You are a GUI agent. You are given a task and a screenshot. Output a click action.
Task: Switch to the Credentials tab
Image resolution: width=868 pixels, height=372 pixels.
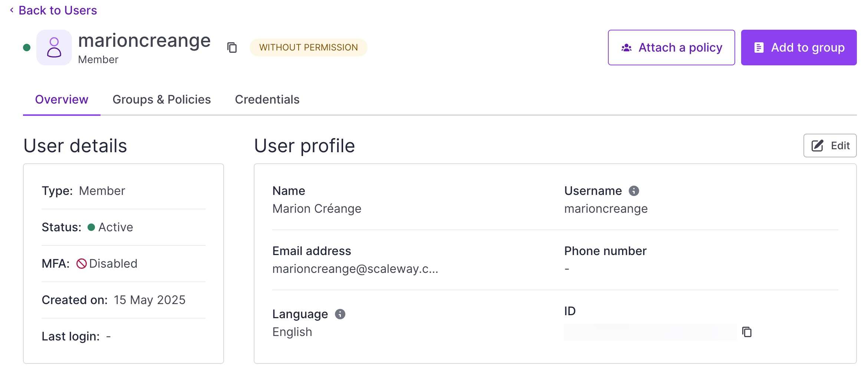click(267, 99)
